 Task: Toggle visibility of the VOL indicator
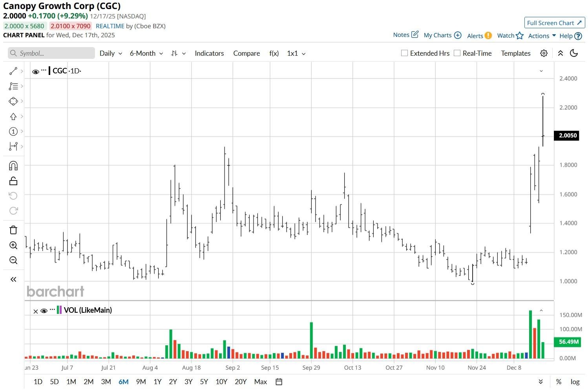point(44,311)
